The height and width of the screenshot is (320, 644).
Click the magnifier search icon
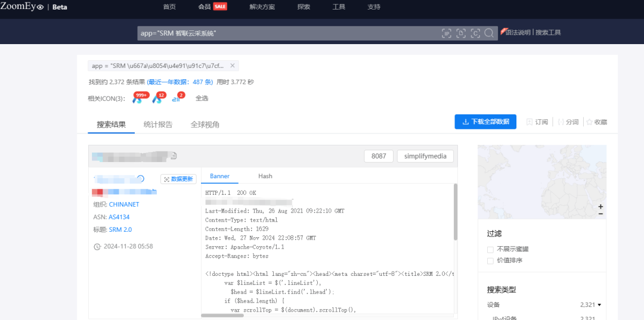[489, 33]
